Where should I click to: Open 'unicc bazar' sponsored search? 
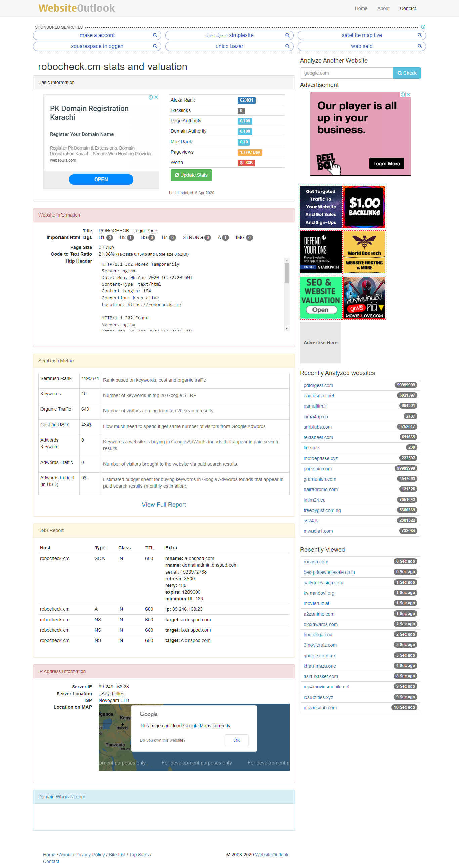229,46
